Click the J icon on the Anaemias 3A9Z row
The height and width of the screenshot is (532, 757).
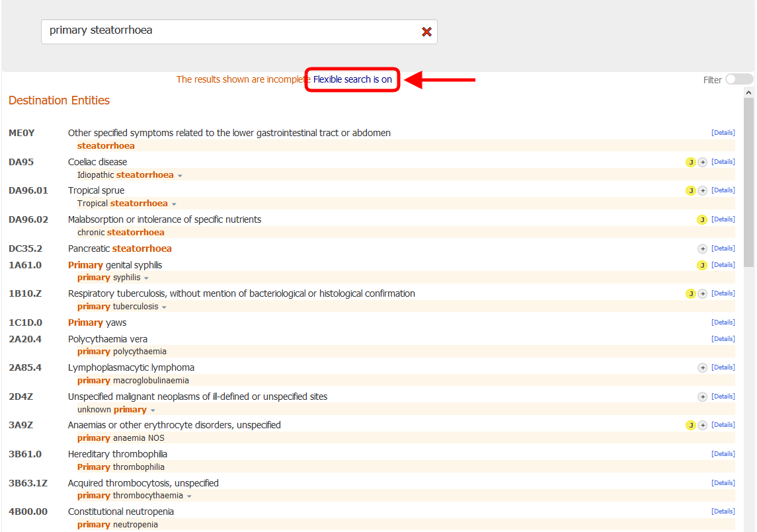pyautogui.click(x=691, y=424)
